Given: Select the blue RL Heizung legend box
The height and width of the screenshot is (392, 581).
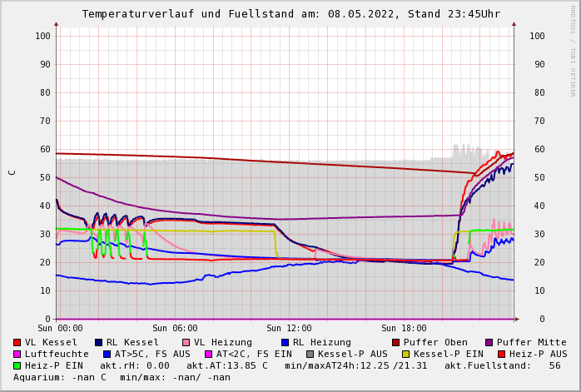Looking at the screenshot, I should pos(285,342).
